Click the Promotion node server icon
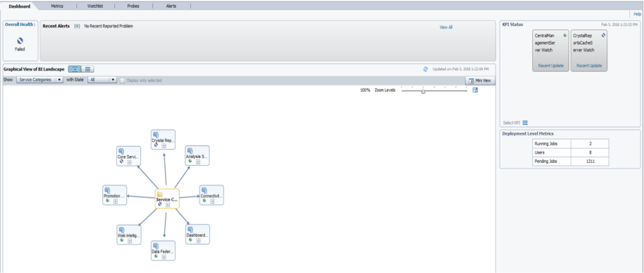The image size is (644, 273). 107,190
